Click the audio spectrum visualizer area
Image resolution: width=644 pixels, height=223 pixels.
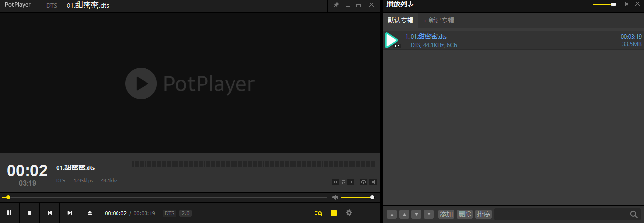coord(254,168)
